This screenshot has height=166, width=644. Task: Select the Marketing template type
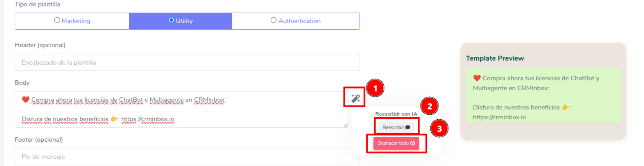coord(72,21)
